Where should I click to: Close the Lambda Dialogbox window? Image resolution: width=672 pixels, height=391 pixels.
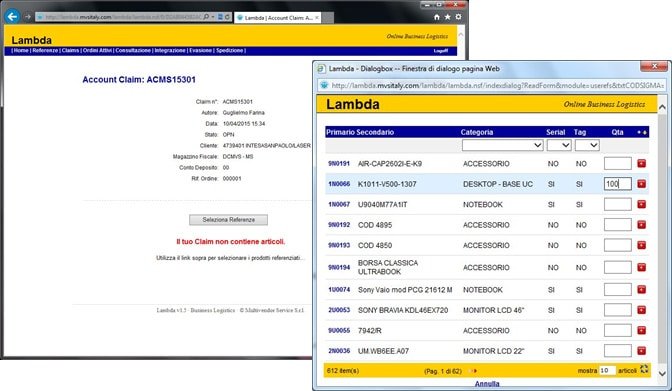[654, 66]
